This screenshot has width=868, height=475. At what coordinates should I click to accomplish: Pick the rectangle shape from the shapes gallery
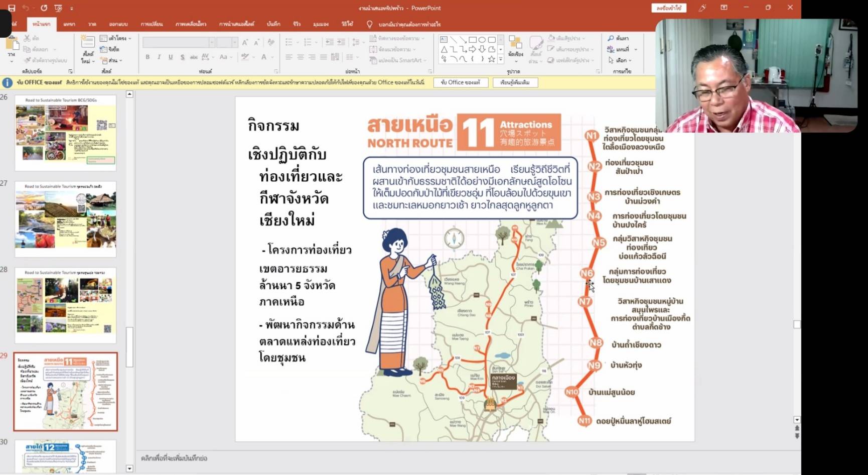472,40
